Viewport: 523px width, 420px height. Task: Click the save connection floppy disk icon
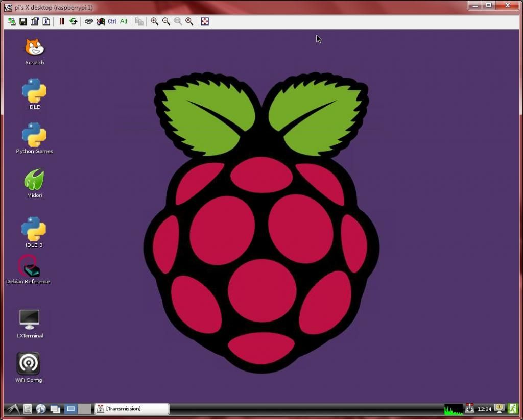tap(23, 21)
